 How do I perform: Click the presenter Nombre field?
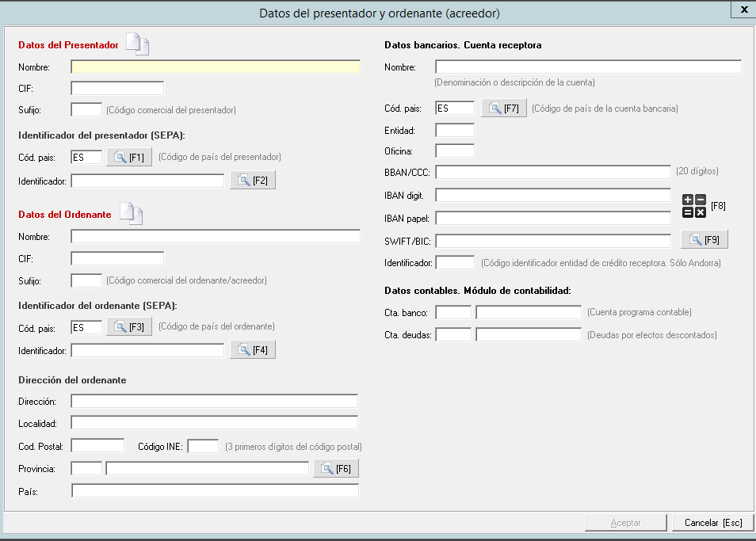216,67
